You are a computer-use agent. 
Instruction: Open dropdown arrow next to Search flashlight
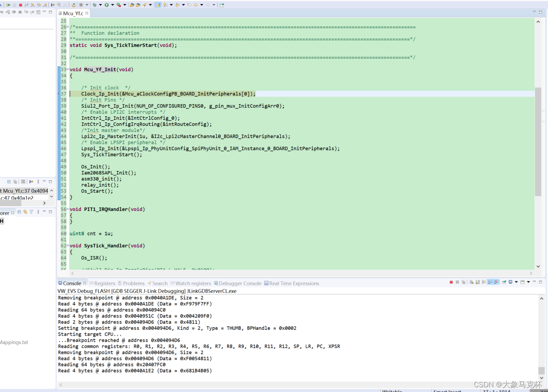150,5
